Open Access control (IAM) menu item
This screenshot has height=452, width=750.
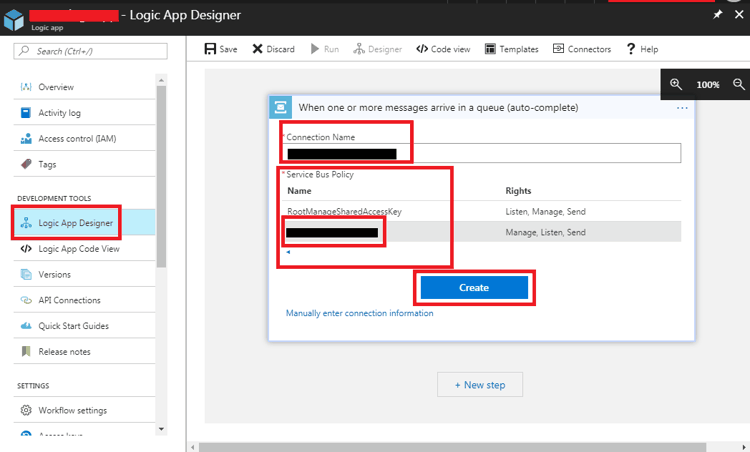pos(76,138)
